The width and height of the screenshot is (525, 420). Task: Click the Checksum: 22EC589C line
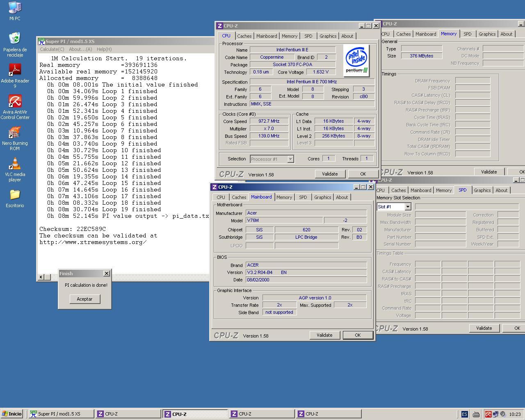tap(73, 229)
